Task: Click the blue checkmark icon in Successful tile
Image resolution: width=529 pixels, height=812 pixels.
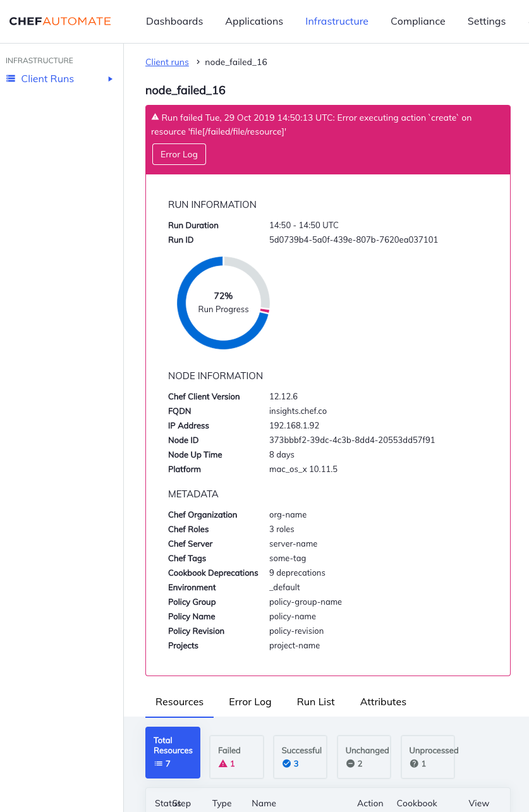Action: pos(286,763)
